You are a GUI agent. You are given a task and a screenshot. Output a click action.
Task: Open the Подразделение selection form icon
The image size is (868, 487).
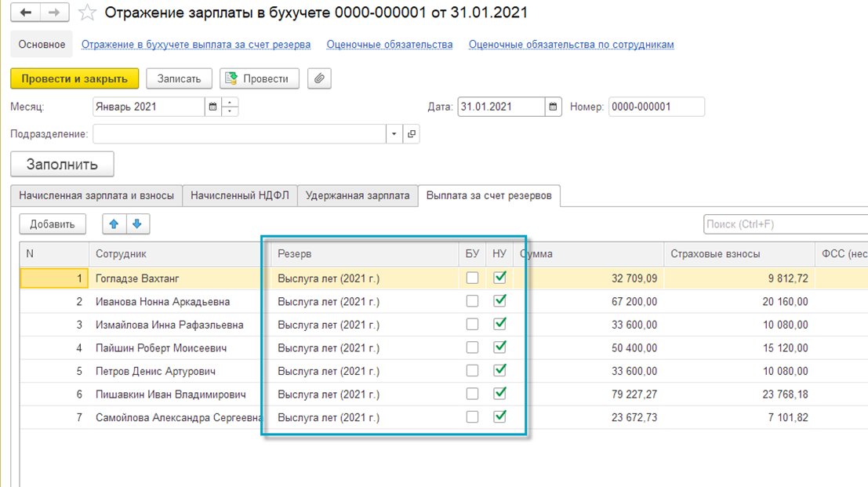[x=412, y=134]
